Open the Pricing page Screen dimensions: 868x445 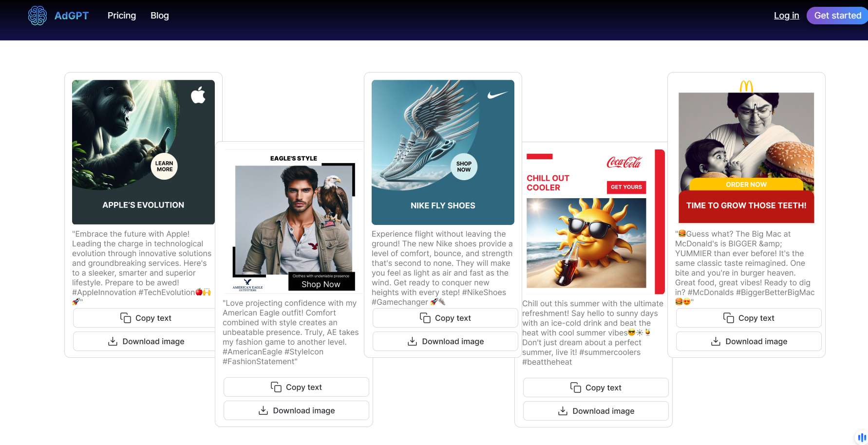122,16
